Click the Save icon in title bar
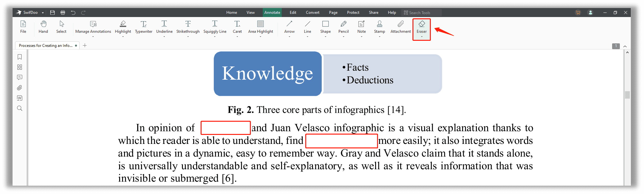This screenshot has width=644, height=194. coord(52,13)
